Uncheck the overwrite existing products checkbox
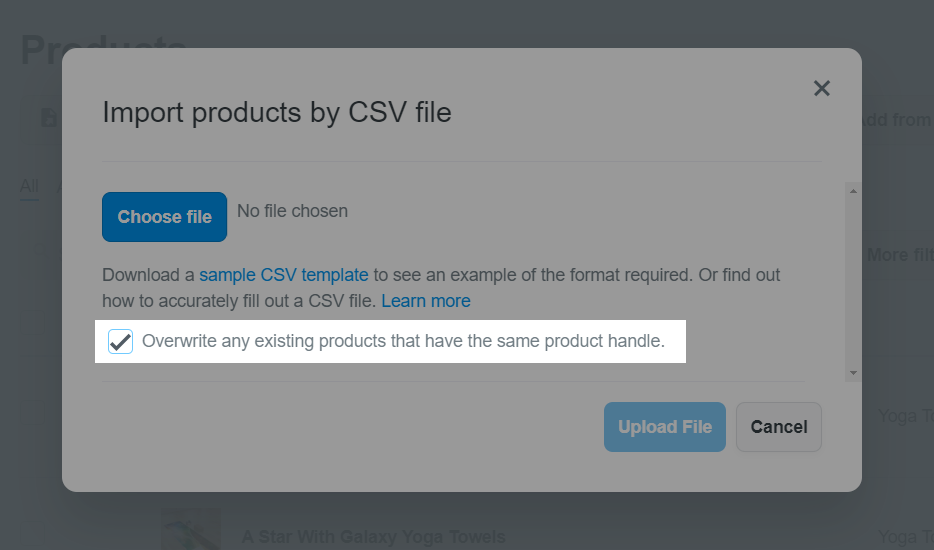Image resolution: width=934 pixels, height=550 pixels. pyautogui.click(x=121, y=342)
